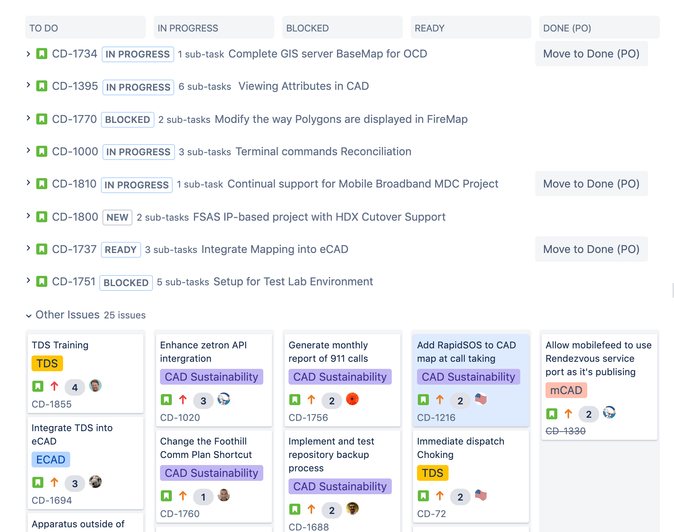This screenshot has width=674, height=532.
Task: Click the NEW status lozenge on CD-1800
Action: 117,217
